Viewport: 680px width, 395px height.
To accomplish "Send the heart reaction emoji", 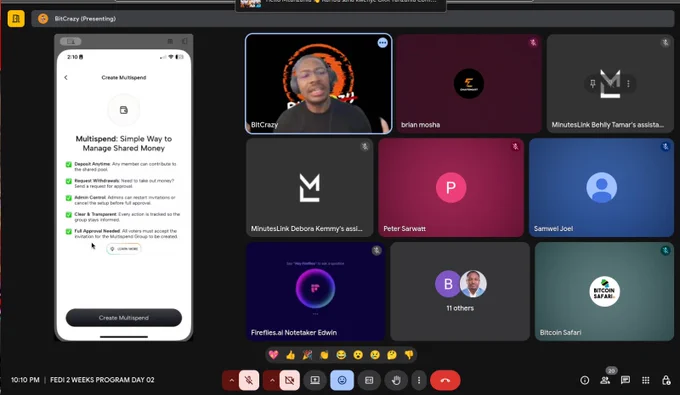I will point(274,355).
